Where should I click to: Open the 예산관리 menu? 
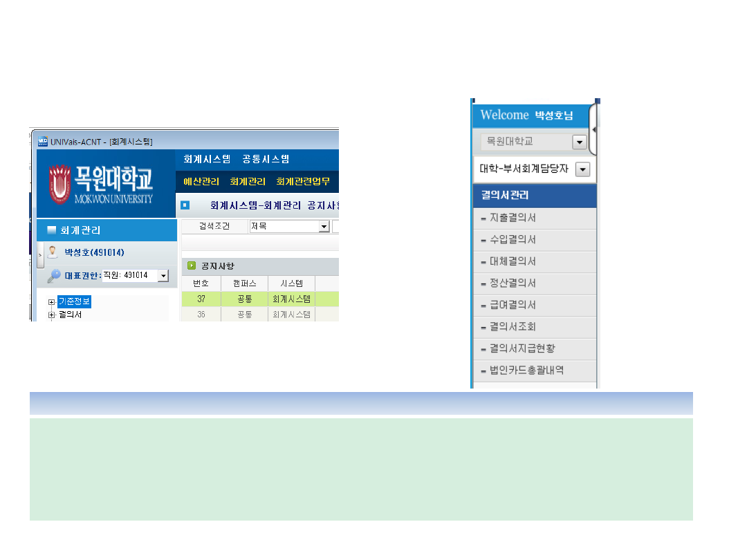click(x=201, y=182)
